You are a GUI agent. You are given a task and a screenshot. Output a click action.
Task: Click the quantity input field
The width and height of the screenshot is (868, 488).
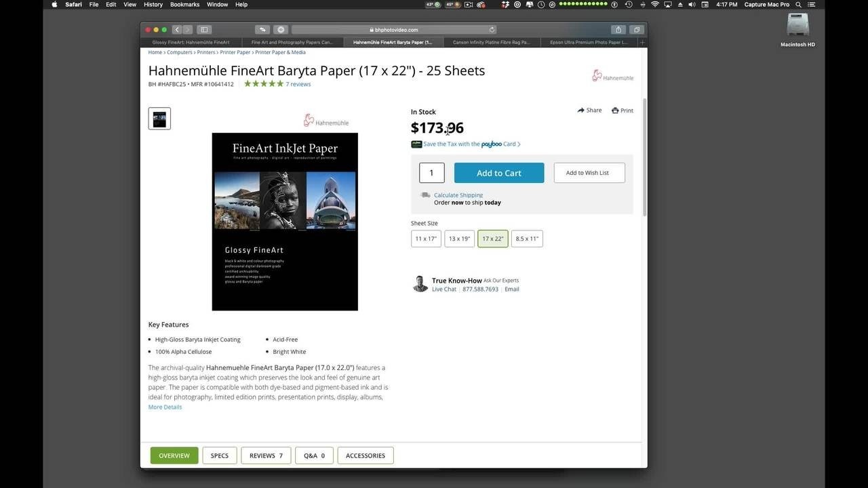(x=431, y=173)
